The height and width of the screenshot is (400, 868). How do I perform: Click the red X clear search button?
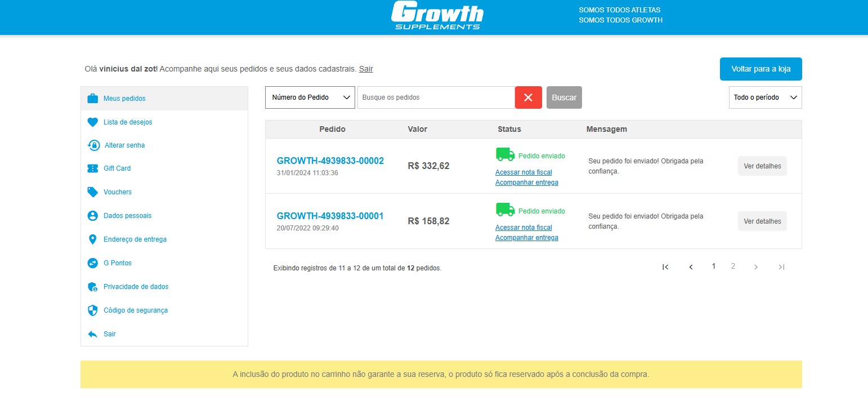click(x=528, y=97)
